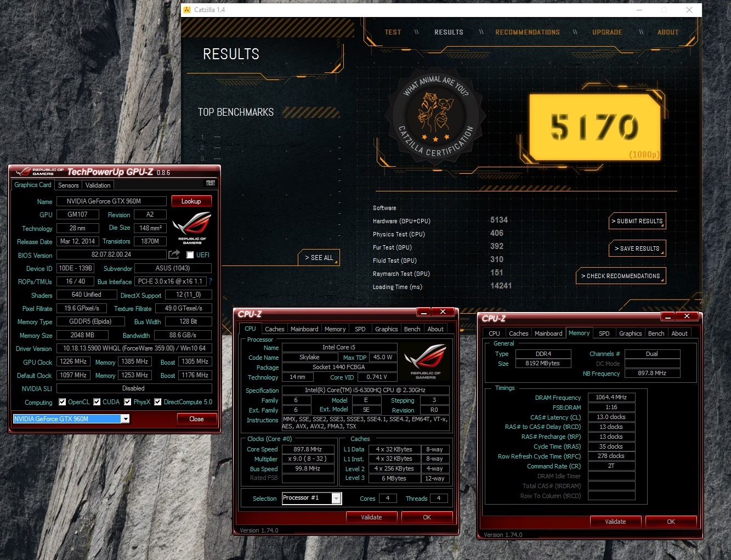The width and height of the screenshot is (731, 560).
Task: Toggle the OpenCL checkbox
Action: [63, 402]
